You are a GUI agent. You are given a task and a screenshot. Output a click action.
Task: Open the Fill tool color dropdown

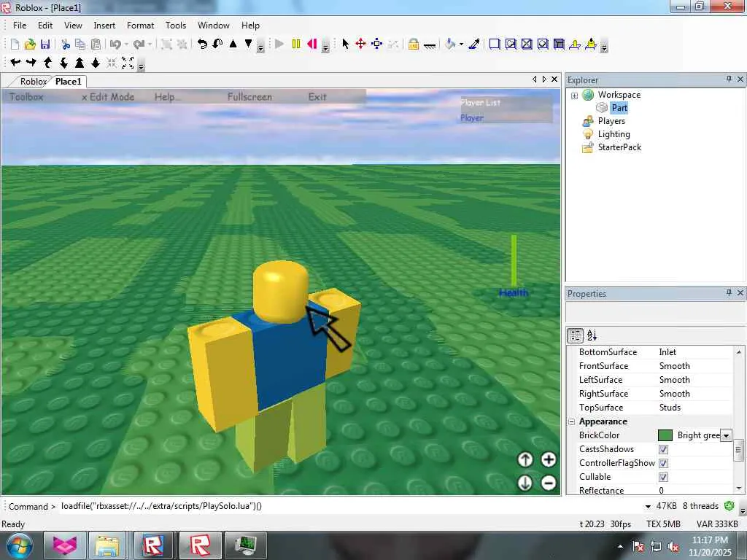coord(461,44)
